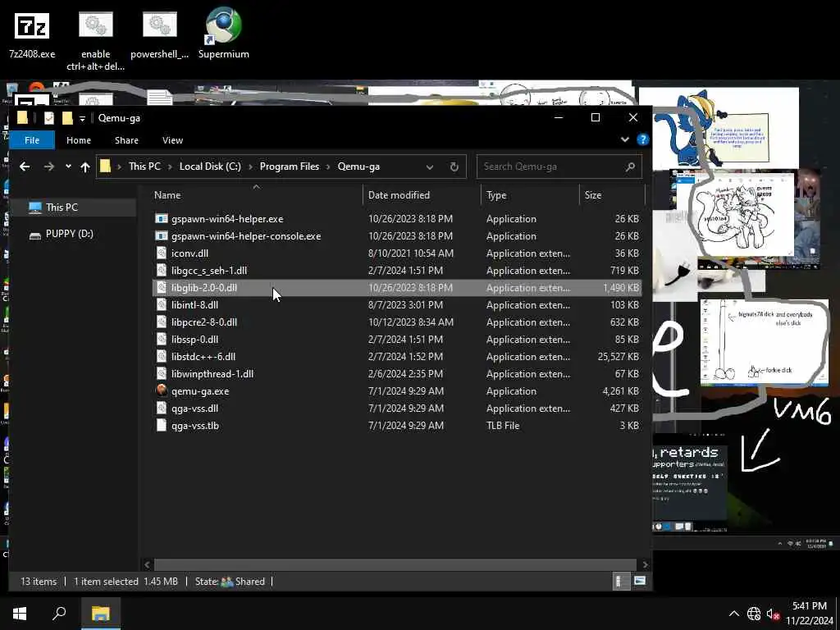Open the taskbar clock and date
The image size is (840, 630).
[x=810, y=614]
